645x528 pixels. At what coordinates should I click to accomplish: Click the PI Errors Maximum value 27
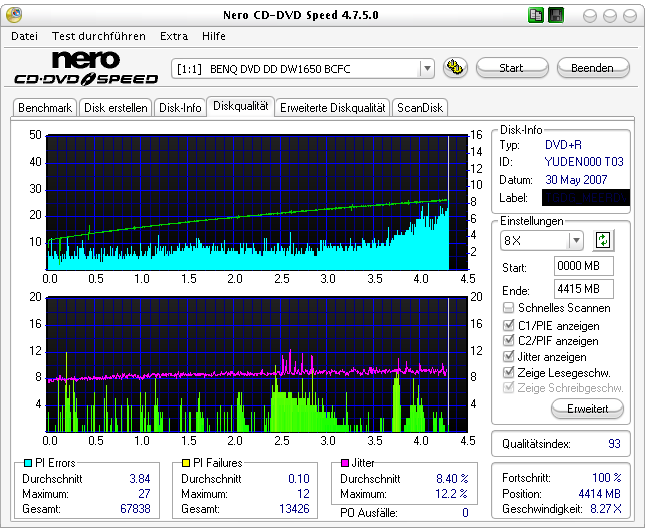click(x=144, y=493)
